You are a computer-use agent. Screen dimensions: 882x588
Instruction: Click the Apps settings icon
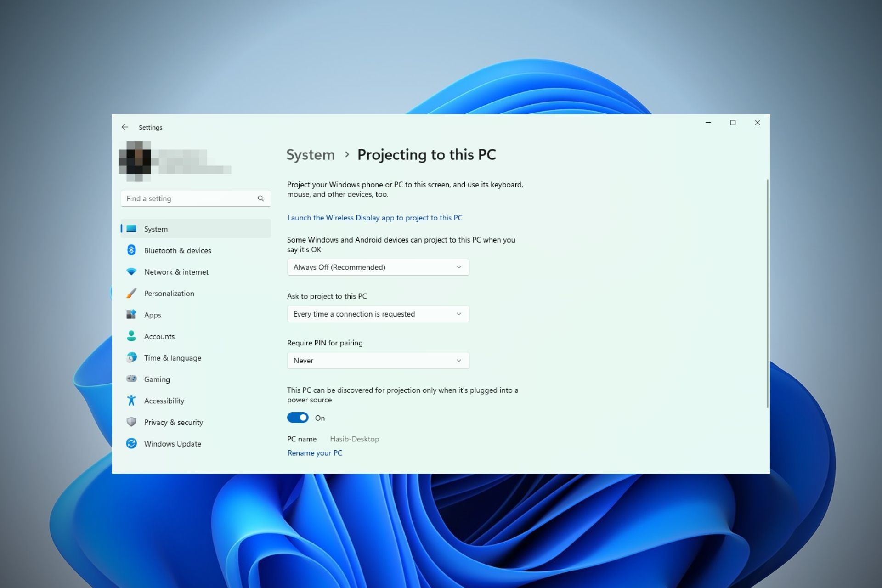click(x=130, y=314)
